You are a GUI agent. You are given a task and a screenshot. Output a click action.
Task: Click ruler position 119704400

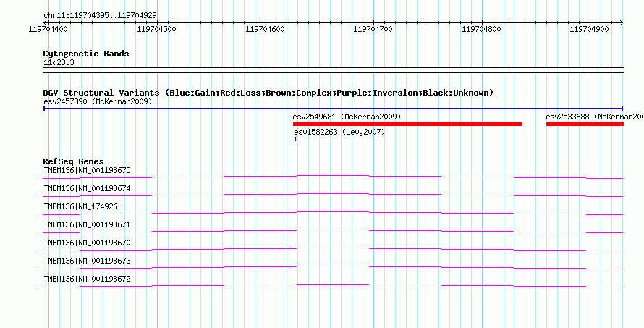[x=48, y=30]
